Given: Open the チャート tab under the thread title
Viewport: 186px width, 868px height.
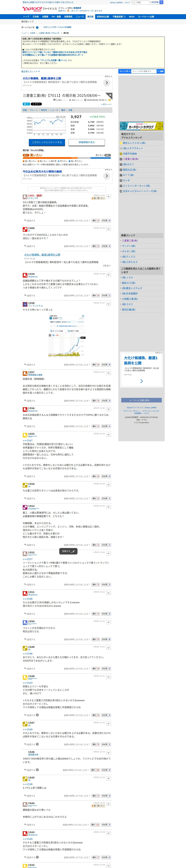Looking at the screenshot, I should point(34,110).
